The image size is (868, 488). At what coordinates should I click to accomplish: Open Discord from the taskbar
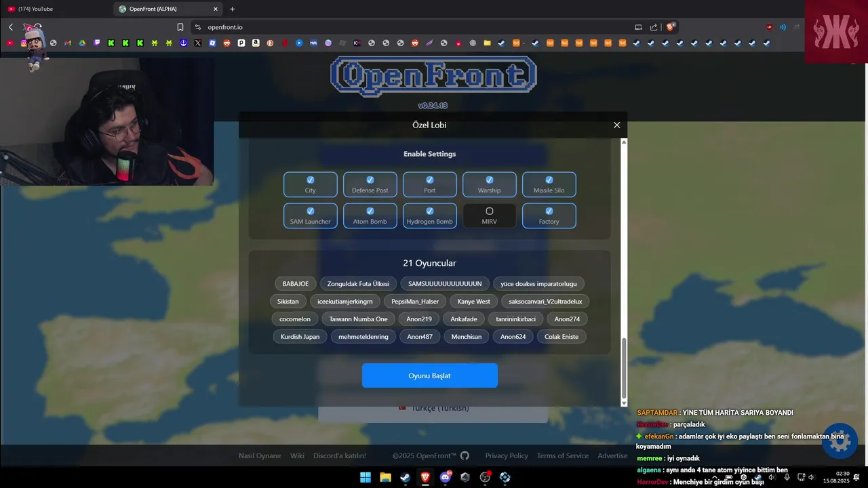tap(446, 477)
